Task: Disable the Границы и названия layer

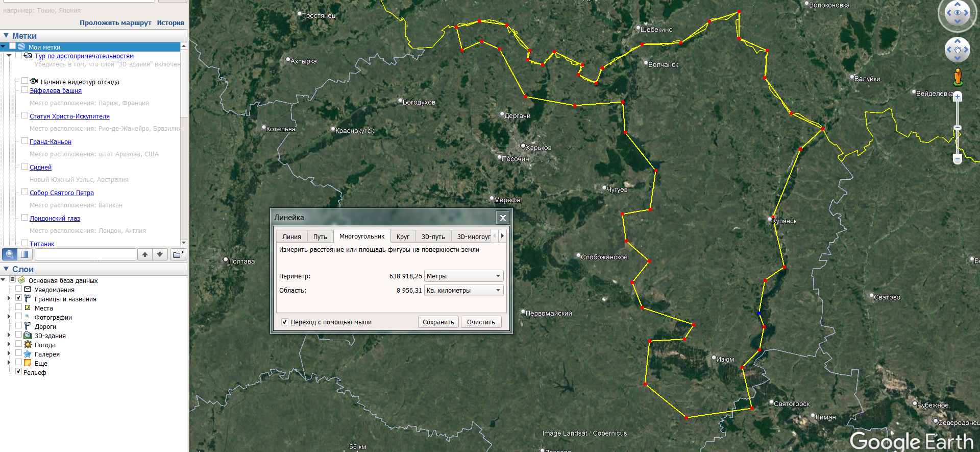Action: tap(18, 298)
